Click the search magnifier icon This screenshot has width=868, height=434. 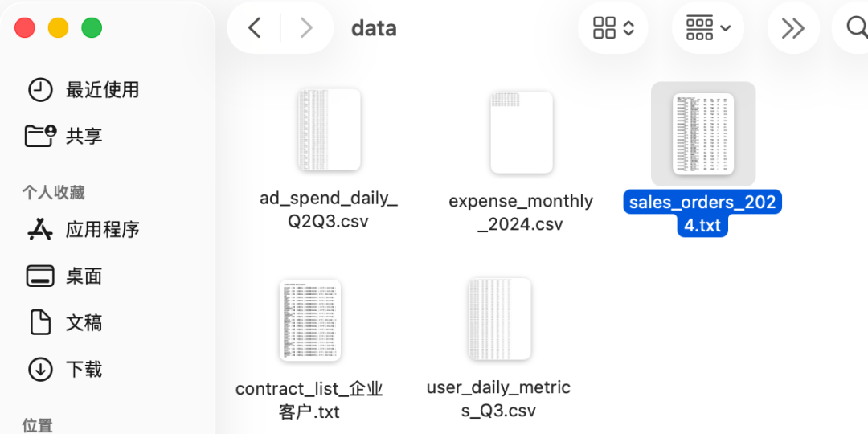[x=857, y=28]
